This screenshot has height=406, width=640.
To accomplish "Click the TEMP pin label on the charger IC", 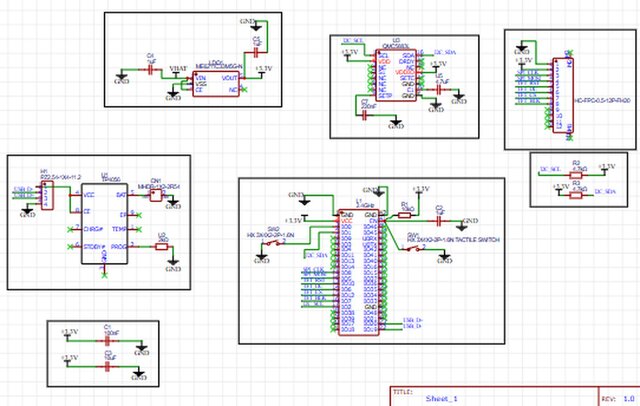I will (119, 229).
